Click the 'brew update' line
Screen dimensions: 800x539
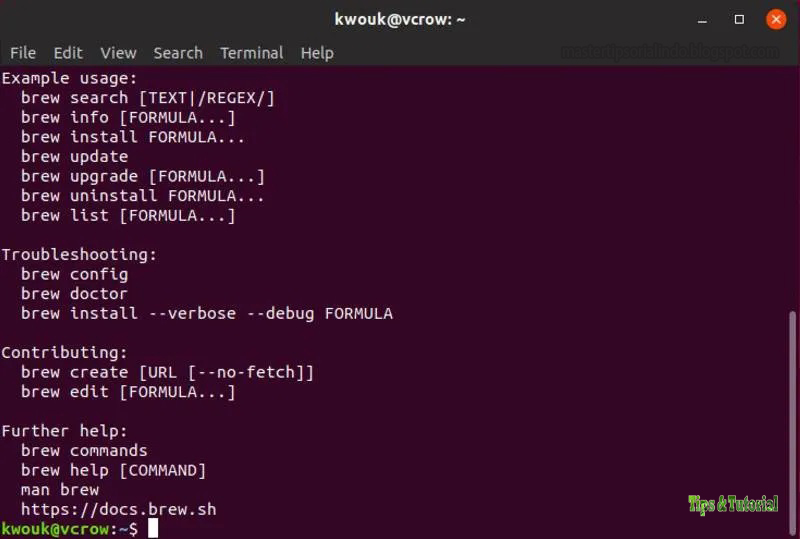(x=74, y=156)
